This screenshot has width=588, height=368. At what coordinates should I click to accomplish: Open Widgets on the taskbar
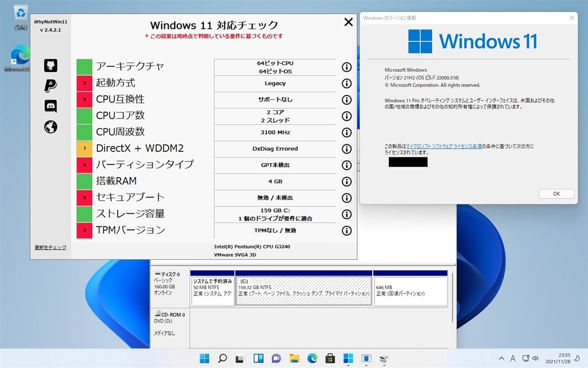[258, 359]
